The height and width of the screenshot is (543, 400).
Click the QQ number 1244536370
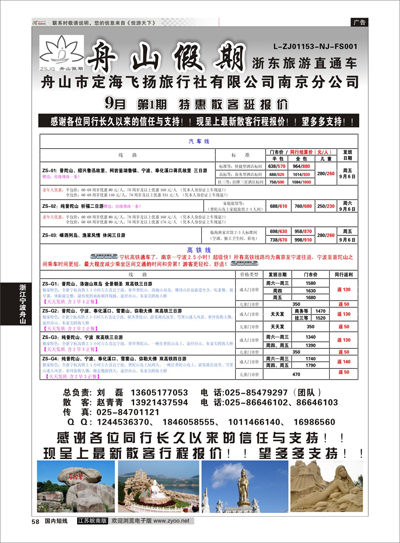coord(123,422)
